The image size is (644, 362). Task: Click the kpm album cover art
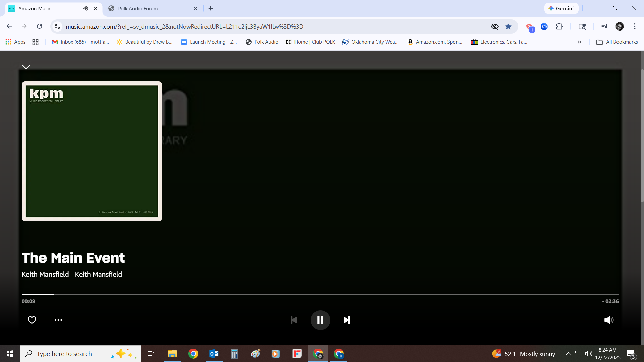click(92, 151)
